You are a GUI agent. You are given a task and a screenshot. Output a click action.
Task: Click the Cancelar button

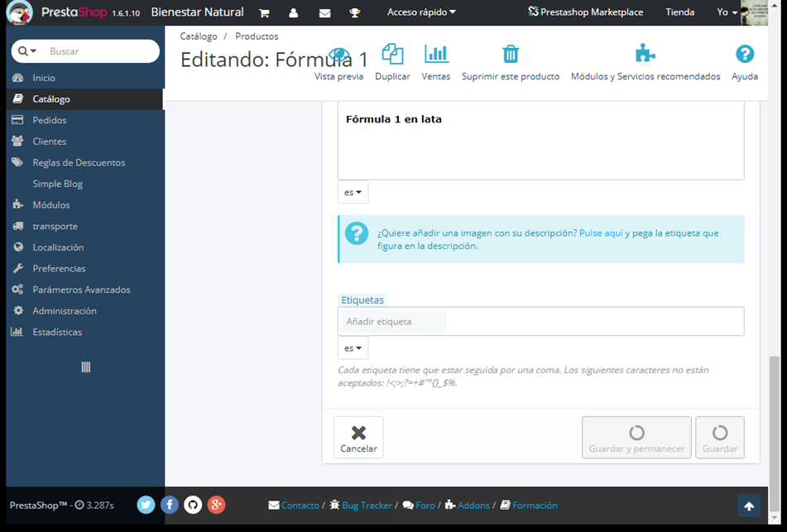tap(358, 438)
